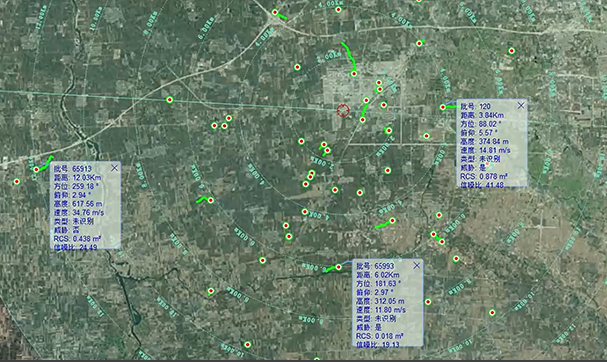Image resolution: width=607 pixels, height=362 pixels.
Task: Click SNR '信噪比: 41.48' row
Action: pyautogui.click(x=482, y=185)
